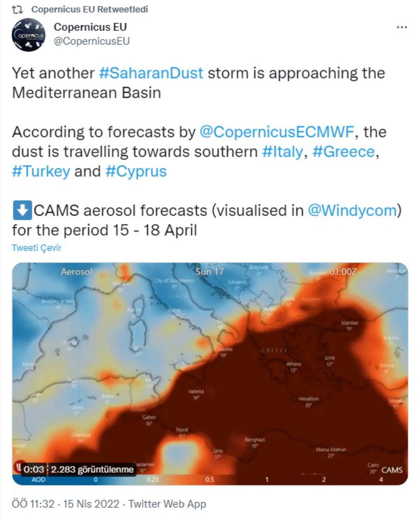This screenshot has height=519, width=420.
Task: Open the #SaharanDust hashtag
Action: click(151, 73)
